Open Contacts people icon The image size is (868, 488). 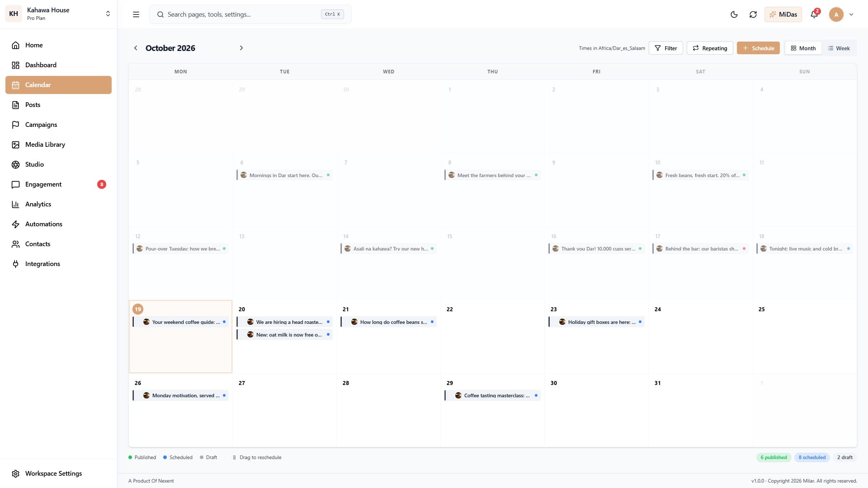(x=16, y=244)
